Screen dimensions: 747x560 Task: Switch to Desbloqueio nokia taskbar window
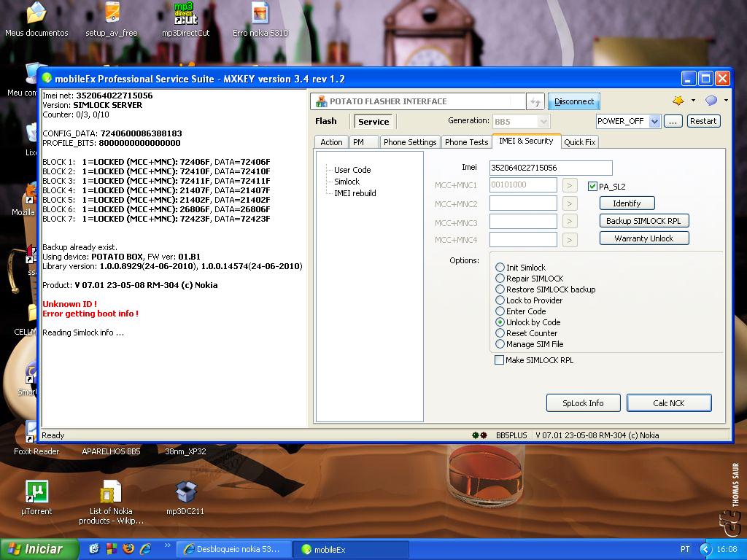click(x=233, y=550)
